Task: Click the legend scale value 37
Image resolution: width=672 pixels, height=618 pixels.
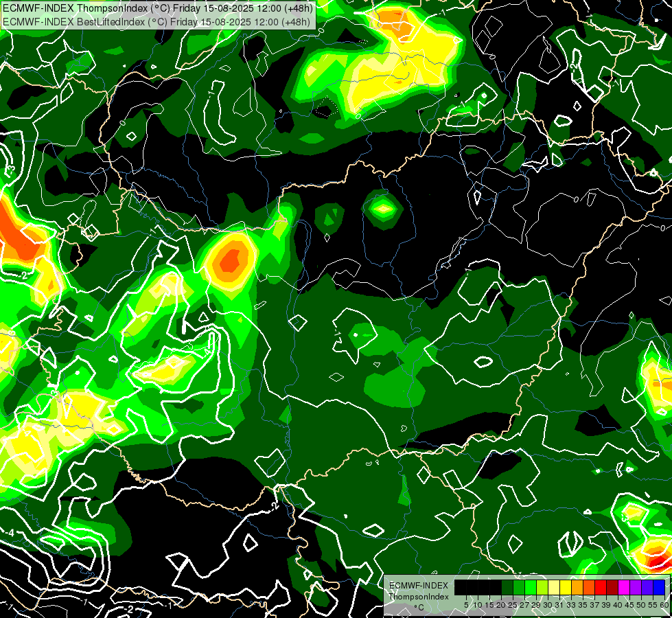Action: tap(595, 605)
